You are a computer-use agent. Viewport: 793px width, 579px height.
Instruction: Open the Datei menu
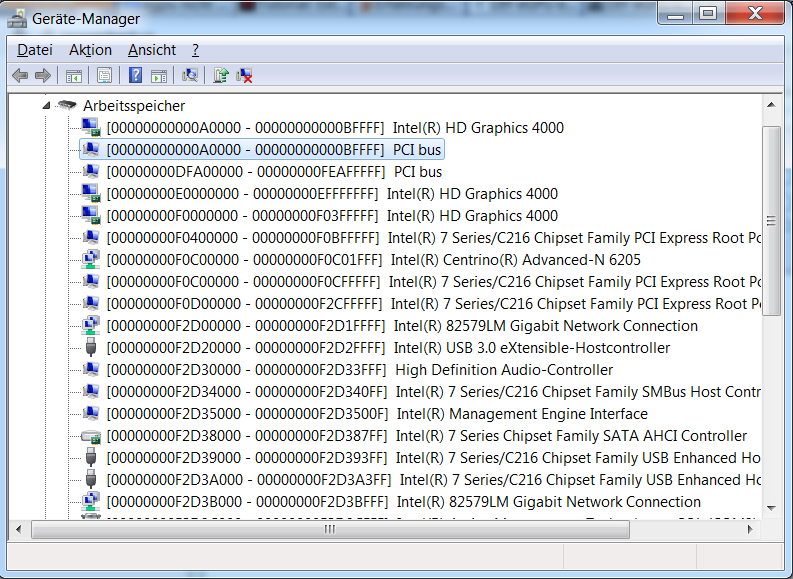click(x=34, y=50)
